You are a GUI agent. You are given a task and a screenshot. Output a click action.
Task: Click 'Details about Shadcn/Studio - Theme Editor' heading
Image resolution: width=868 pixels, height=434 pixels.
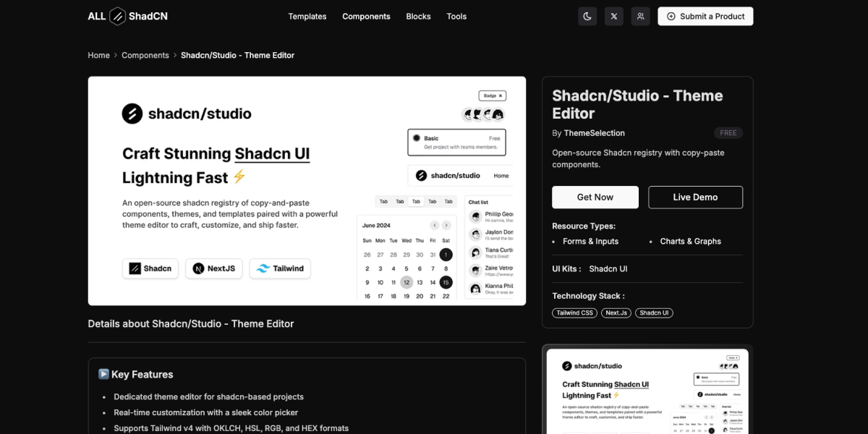pyautogui.click(x=191, y=323)
